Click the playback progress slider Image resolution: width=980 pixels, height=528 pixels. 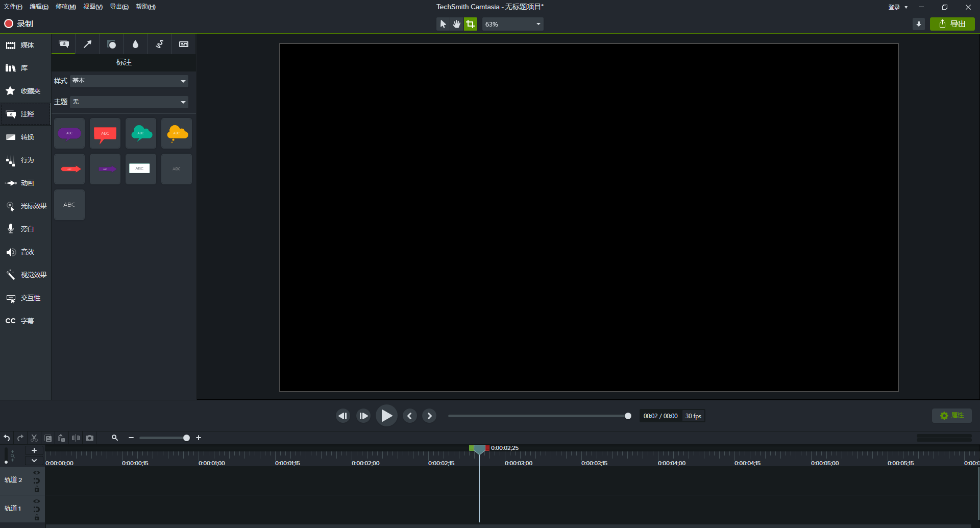coord(540,416)
